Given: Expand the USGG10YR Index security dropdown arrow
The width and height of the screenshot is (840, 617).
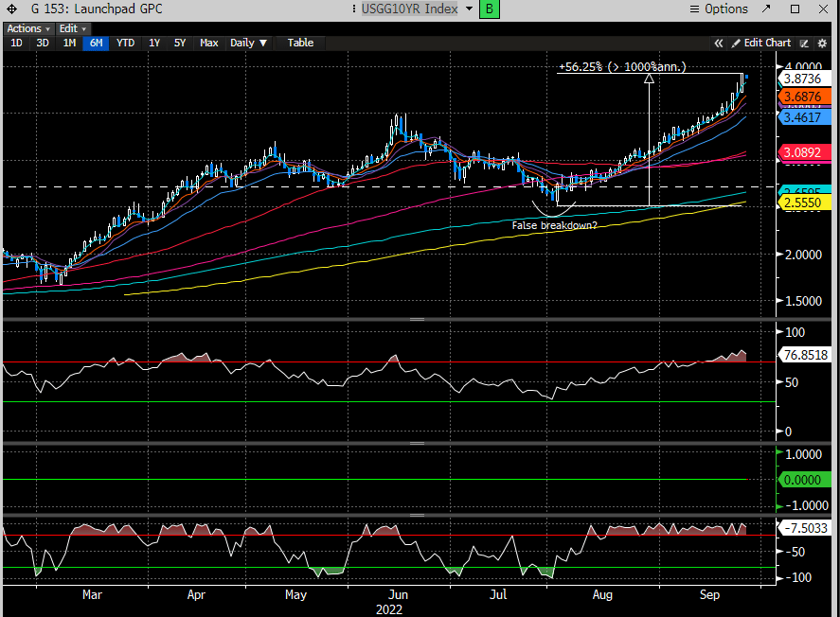Looking at the screenshot, I should [x=469, y=9].
